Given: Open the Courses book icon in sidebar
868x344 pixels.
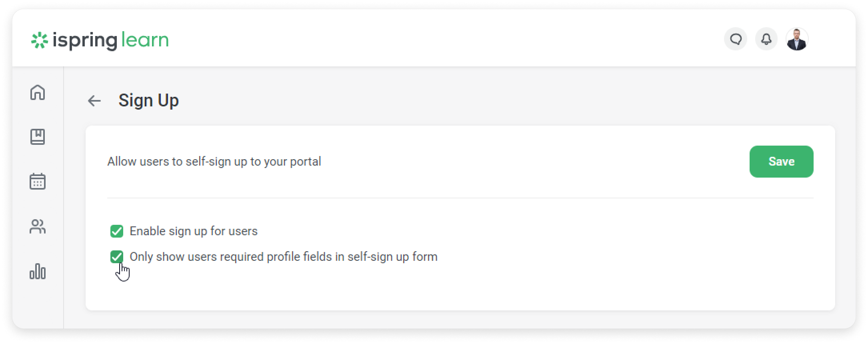Looking at the screenshot, I should 38,137.
